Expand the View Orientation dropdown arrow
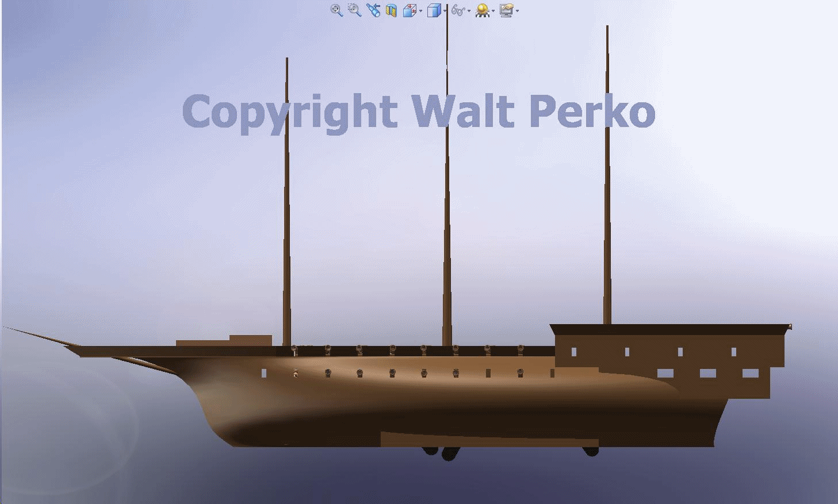 click(421, 11)
